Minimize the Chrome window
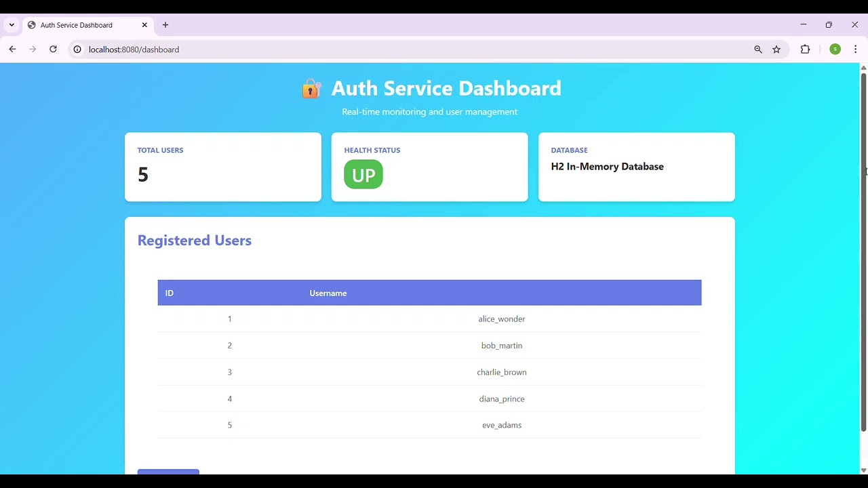This screenshot has height=488, width=868. coord(804,25)
